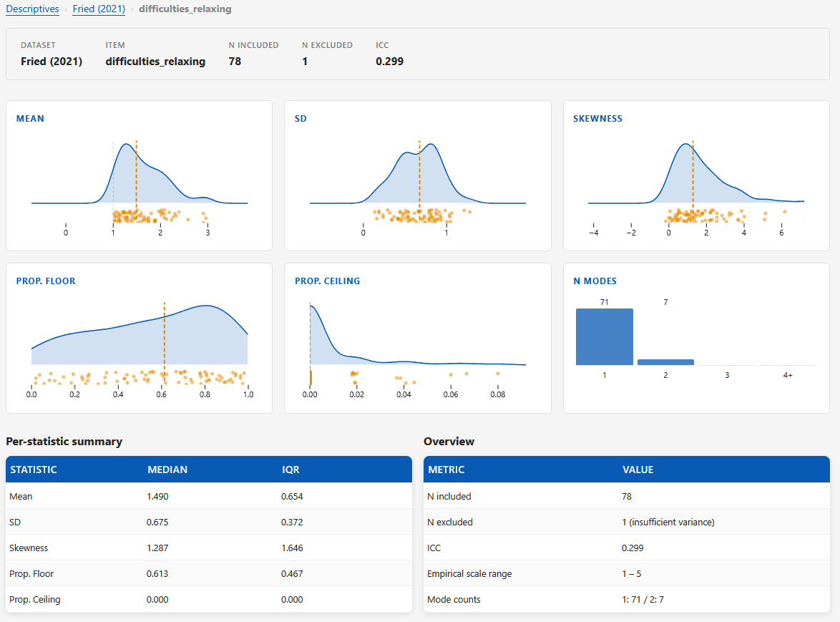Click the N excluded row label in Overview
This screenshot has height=622, width=840.
450,523
